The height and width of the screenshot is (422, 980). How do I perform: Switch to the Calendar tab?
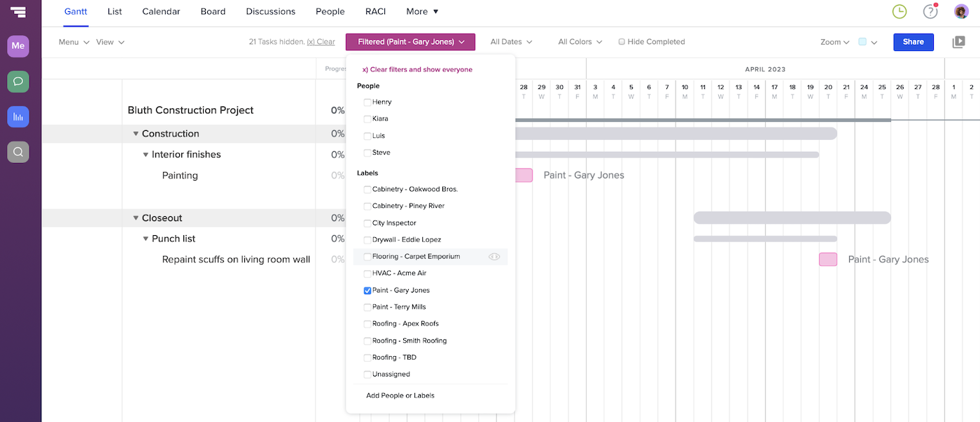click(160, 11)
